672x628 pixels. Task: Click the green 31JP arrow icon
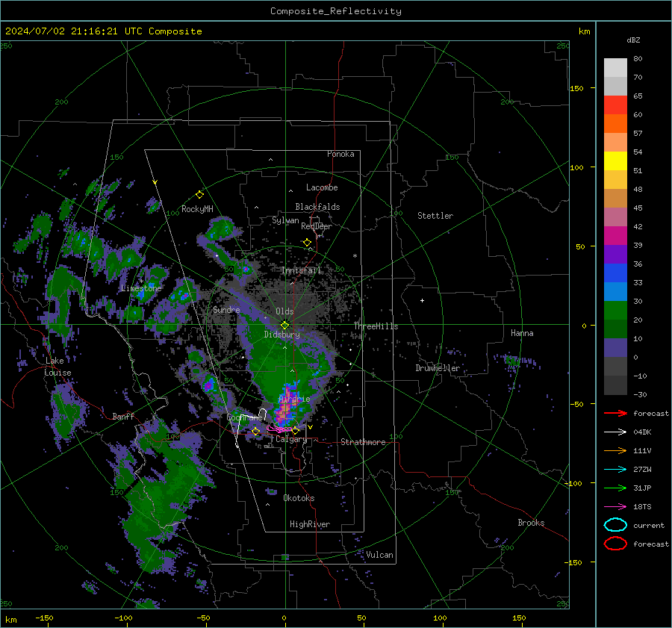click(615, 488)
